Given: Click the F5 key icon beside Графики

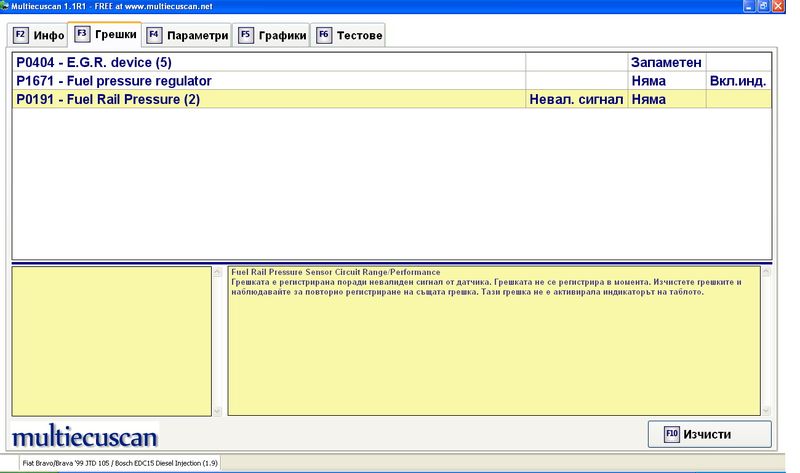Looking at the screenshot, I should coord(245,35).
